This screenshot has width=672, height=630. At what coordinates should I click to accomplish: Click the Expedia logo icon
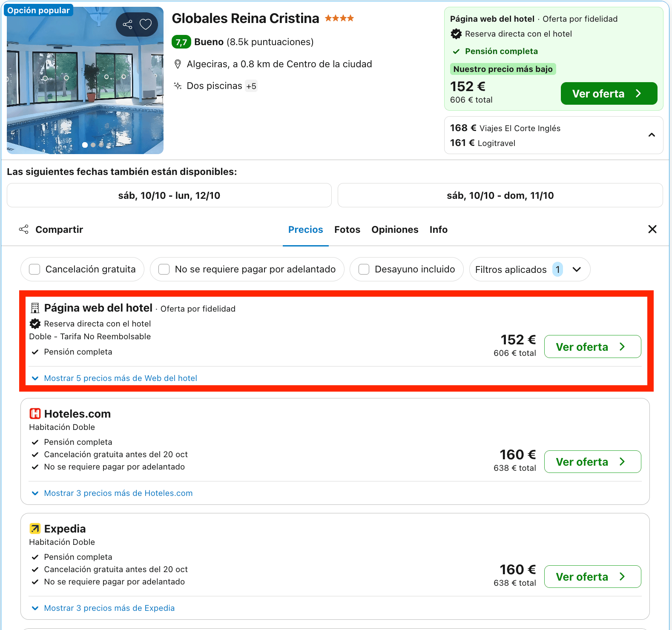(x=35, y=529)
